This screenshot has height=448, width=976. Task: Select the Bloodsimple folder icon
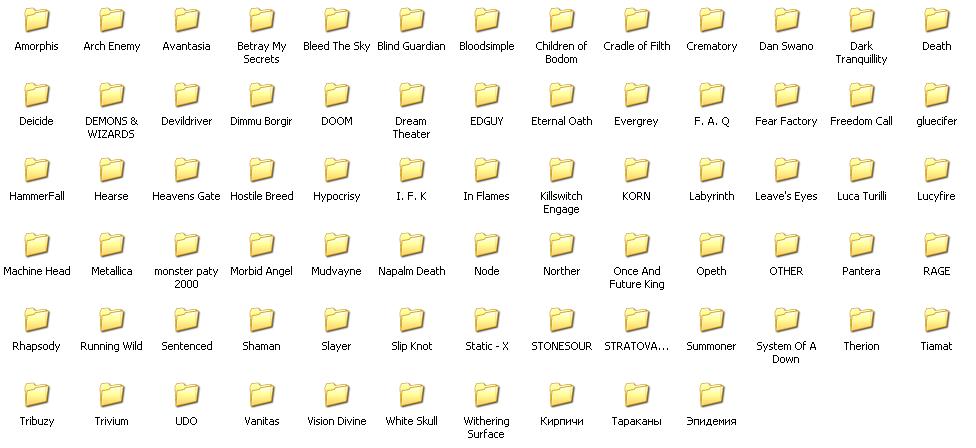click(x=487, y=20)
